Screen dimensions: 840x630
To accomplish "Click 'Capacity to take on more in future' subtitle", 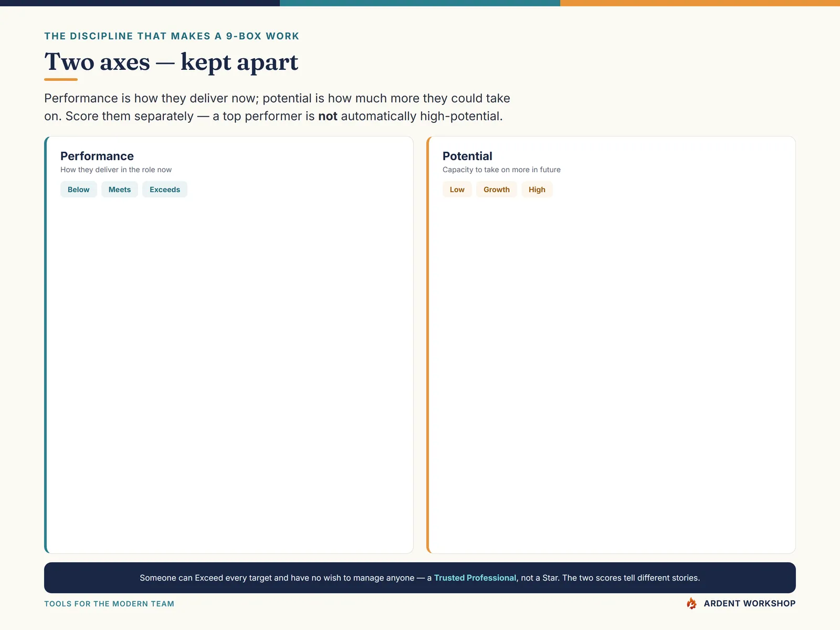I will 501,170.
